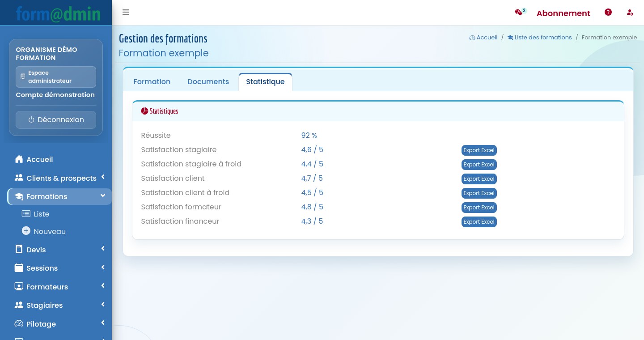Open the red help question mark icon
Image resolution: width=644 pixels, height=340 pixels.
(x=608, y=13)
